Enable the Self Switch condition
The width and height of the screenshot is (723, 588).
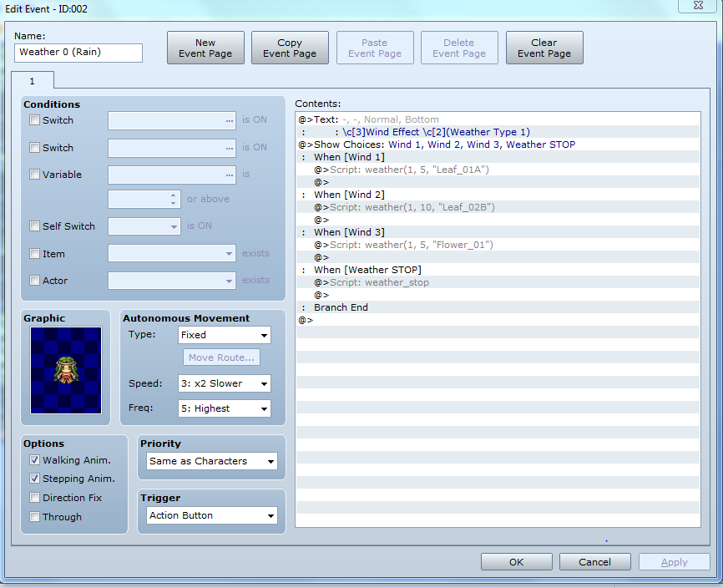pyautogui.click(x=34, y=226)
